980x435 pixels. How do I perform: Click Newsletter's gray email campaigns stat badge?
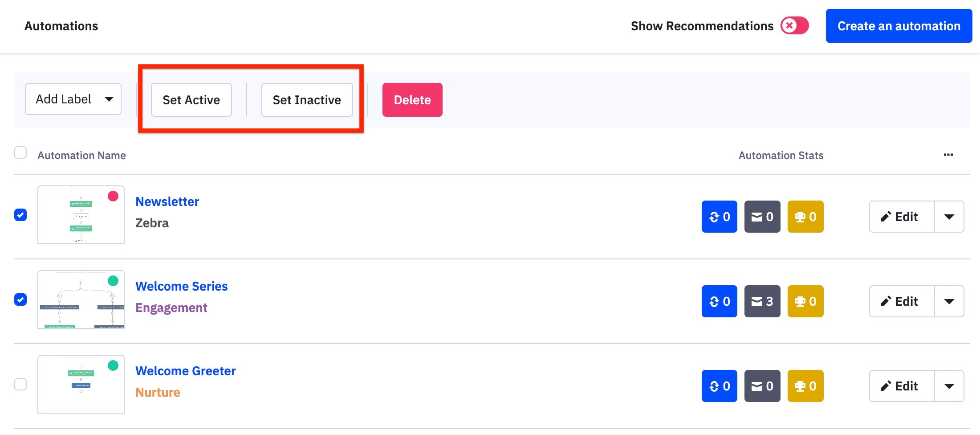[x=762, y=217]
